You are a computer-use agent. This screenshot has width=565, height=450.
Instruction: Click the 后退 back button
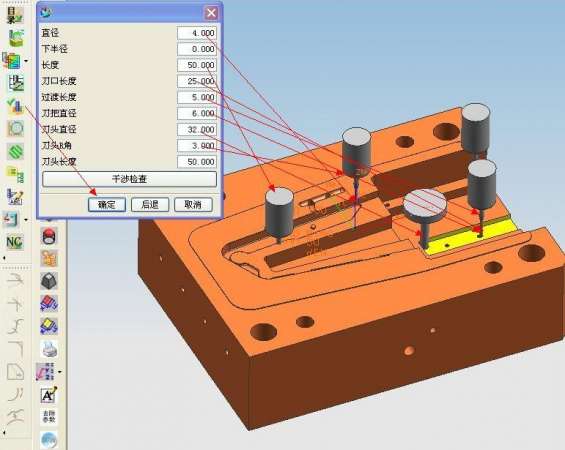[x=150, y=205]
